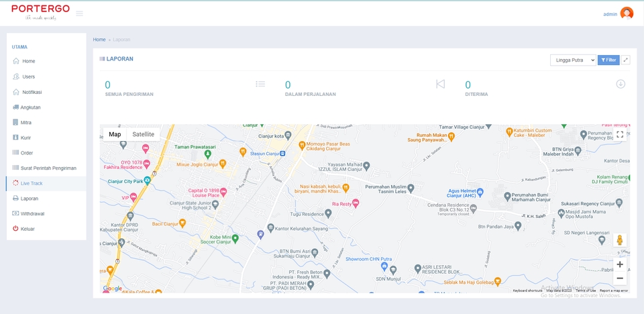Open the admin avatar profile picture
Screen dimensions: 644x314
pos(627,13)
